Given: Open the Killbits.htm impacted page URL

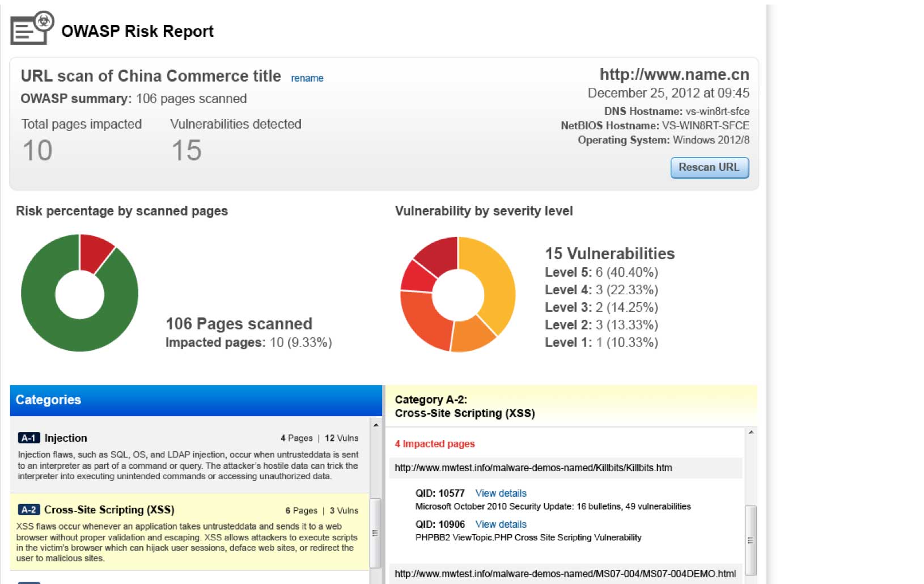Looking at the screenshot, I should [533, 468].
